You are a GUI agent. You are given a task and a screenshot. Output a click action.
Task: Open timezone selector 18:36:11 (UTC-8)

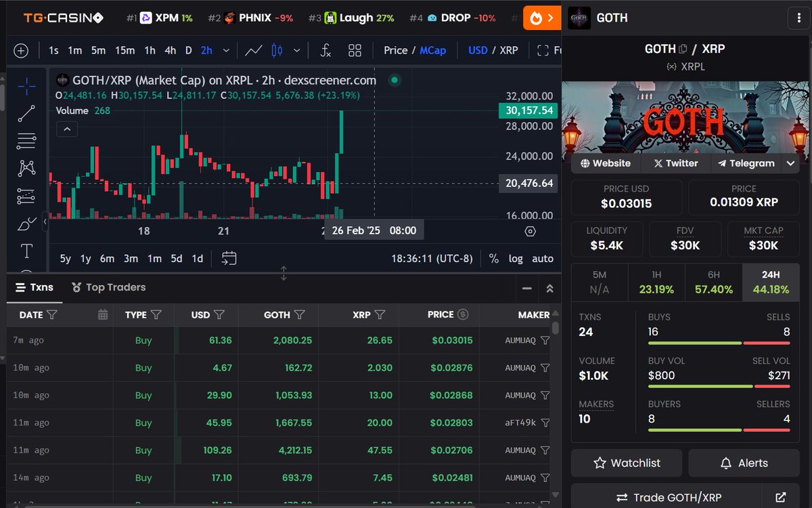point(432,259)
